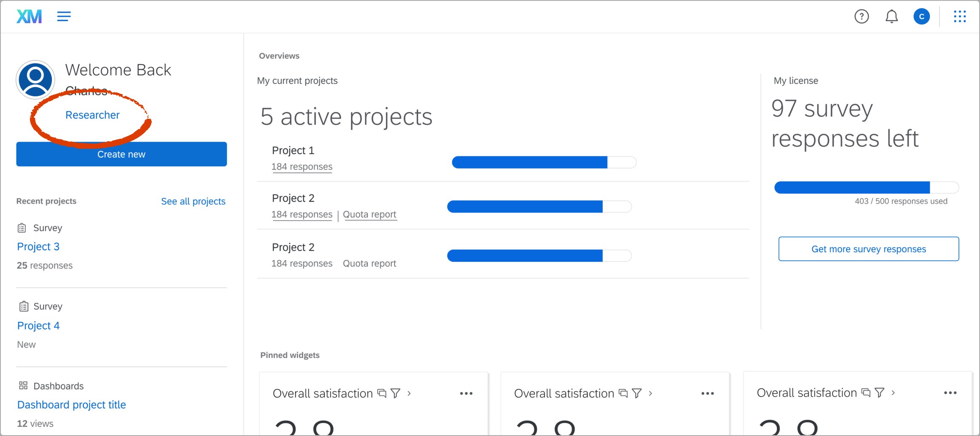Click the survey clipboard icon above Project 3
This screenshot has height=436, width=980.
[x=22, y=228]
